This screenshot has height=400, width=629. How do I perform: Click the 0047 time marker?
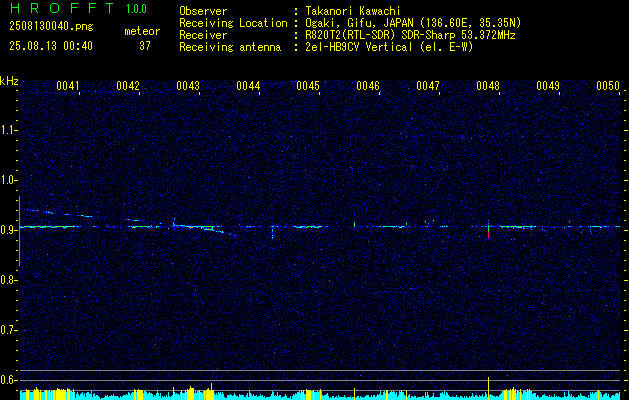pos(428,85)
